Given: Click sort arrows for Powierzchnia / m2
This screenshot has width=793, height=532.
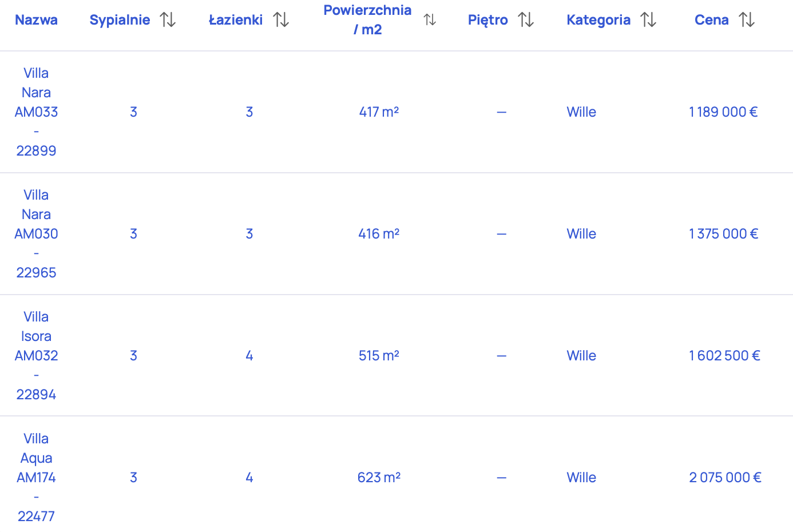Looking at the screenshot, I should pyautogui.click(x=430, y=20).
